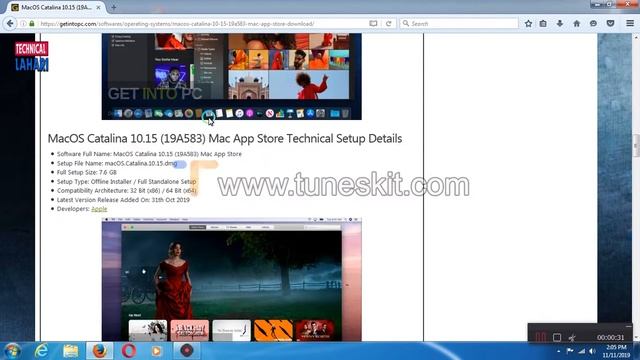Open Opera browser from the taskbar
The width and height of the screenshot is (640, 360).
[x=129, y=351]
